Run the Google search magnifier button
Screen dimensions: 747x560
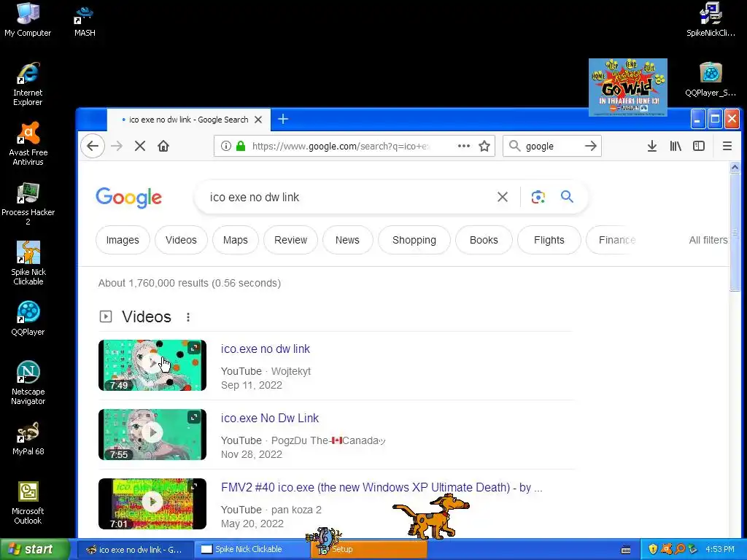tap(567, 196)
